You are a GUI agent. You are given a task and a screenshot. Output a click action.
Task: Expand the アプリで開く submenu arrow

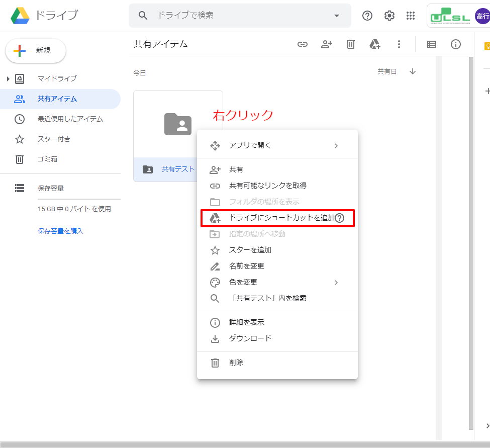tap(336, 146)
